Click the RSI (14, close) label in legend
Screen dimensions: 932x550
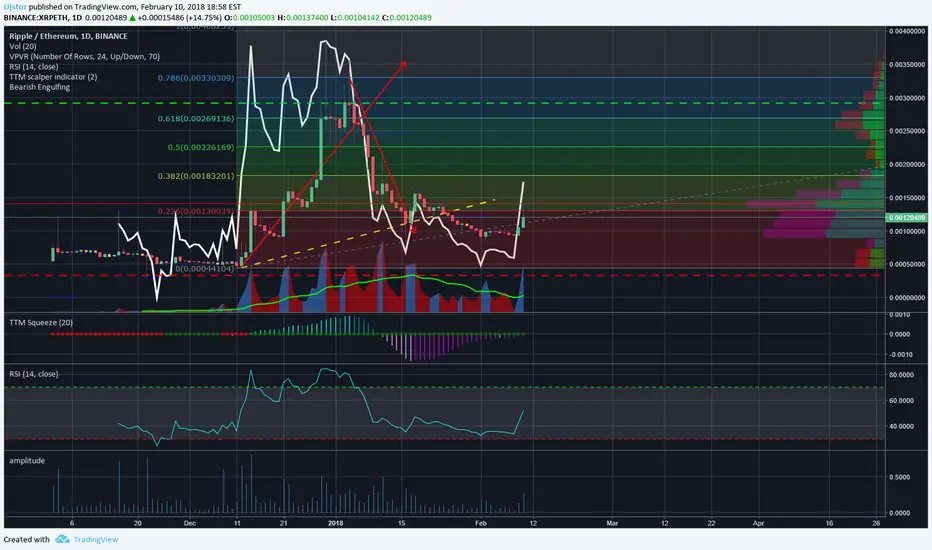33,67
